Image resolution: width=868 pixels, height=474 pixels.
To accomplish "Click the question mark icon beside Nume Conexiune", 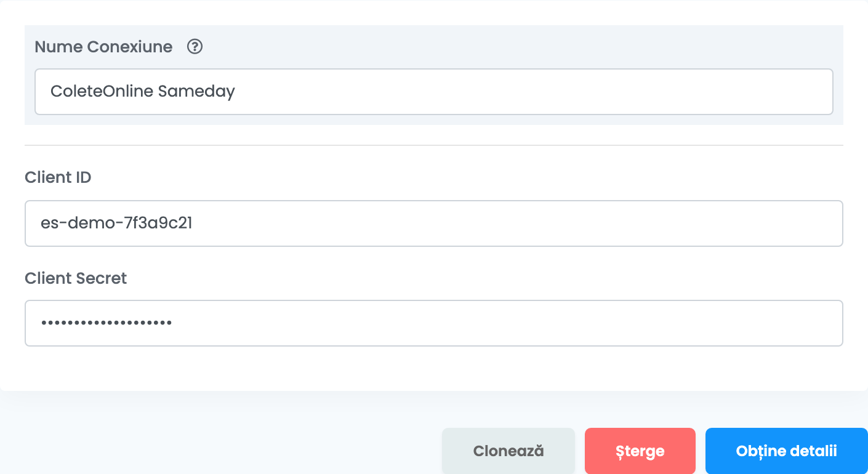I will [x=195, y=47].
